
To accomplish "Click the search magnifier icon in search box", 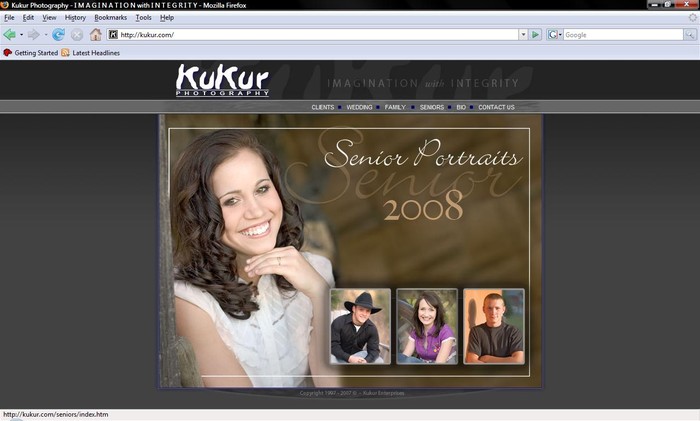I will click(x=689, y=34).
